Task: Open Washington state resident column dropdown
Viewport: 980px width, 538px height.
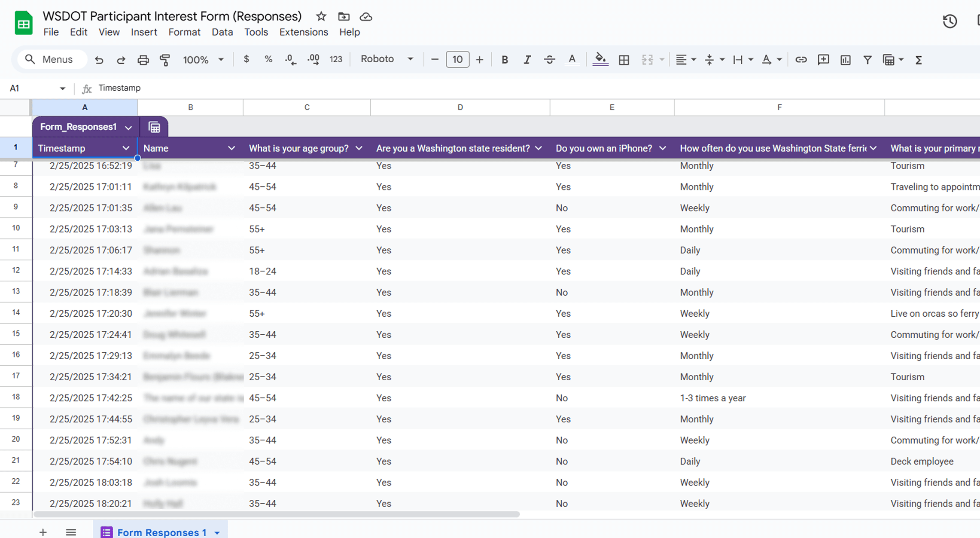Action: coord(539,148)
